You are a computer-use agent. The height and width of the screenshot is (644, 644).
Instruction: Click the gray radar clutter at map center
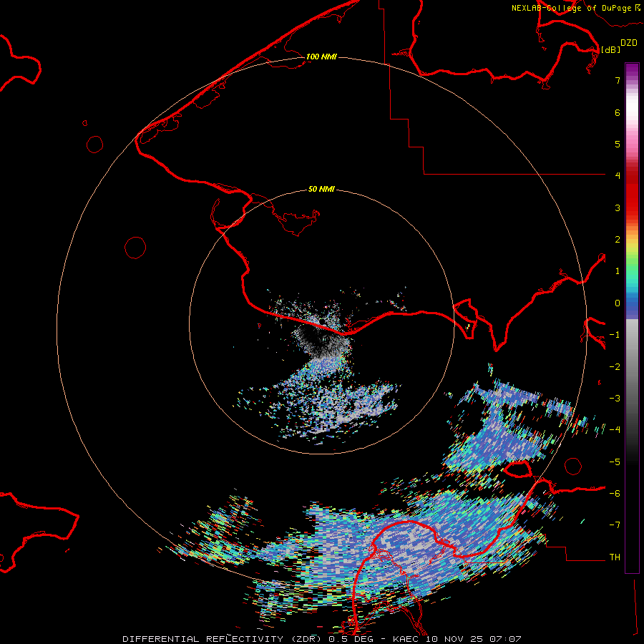323,342
